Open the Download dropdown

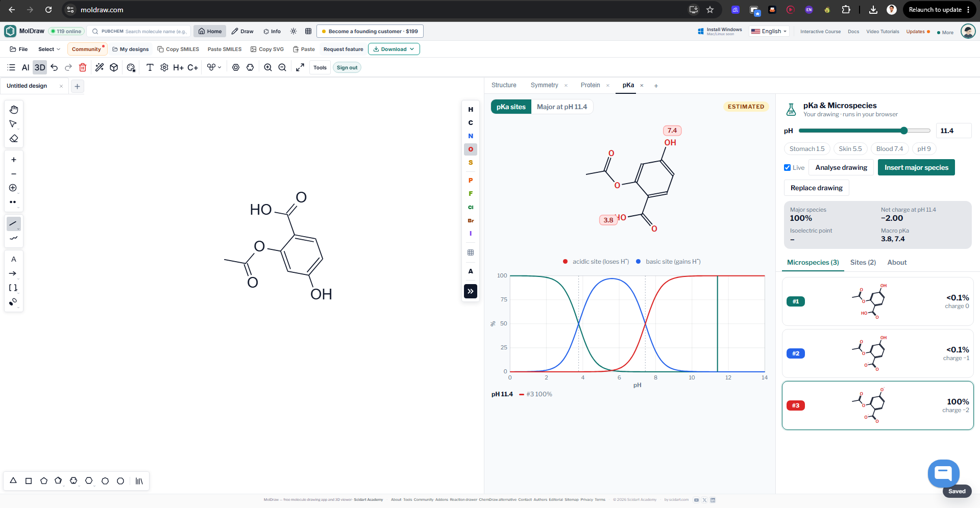point(394,49)
